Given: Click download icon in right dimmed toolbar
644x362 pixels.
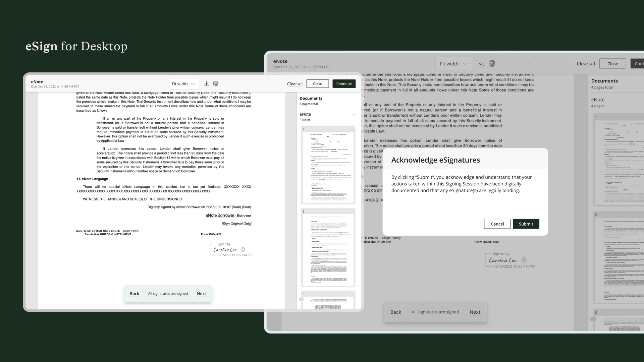Looking at the screenshot, I should coord(481,64).
